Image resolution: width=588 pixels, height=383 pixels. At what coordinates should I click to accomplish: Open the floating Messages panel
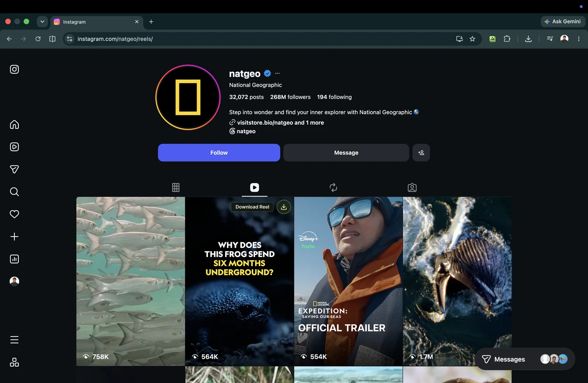pos(525,359)
